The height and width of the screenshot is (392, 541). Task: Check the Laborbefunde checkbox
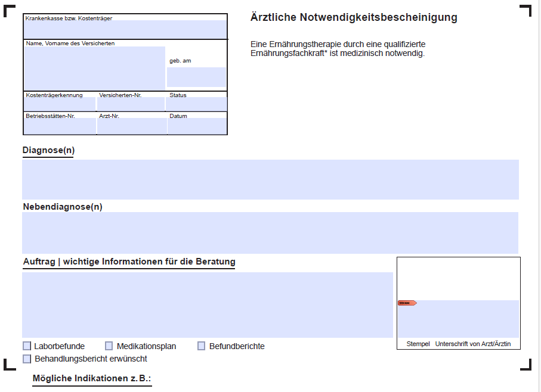(27, 346)
